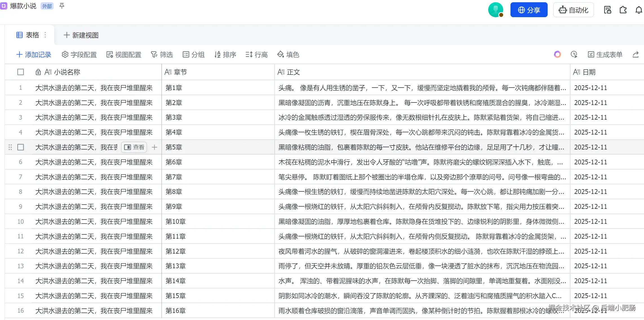644x320 pixels.
Task: Click the pin icon next to 外部 tag
Action: coord(62,6)
